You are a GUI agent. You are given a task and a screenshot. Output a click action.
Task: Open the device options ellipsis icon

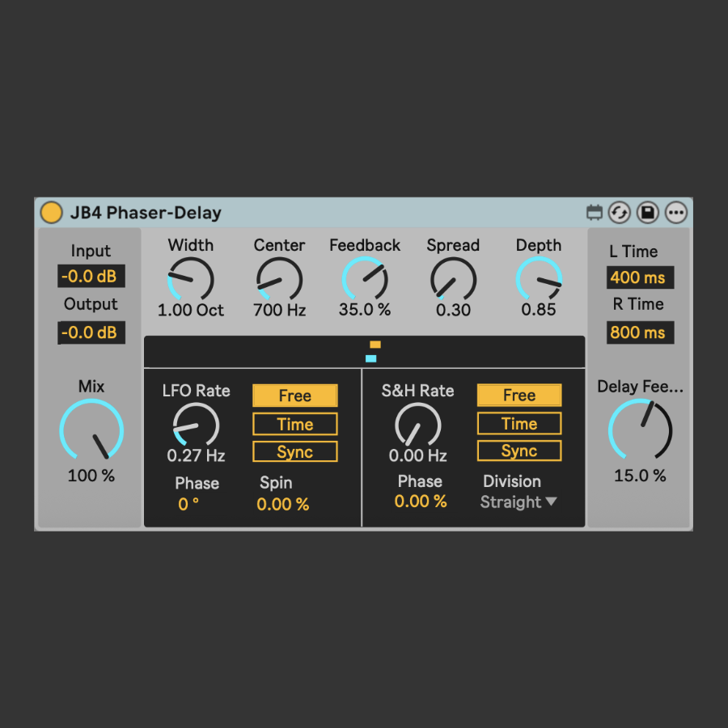pos(675,213)
